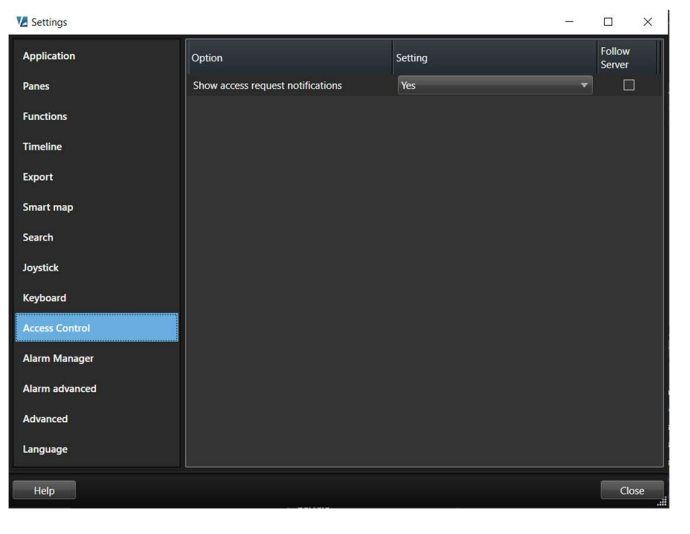The width and height of the screenshot is (690, 534).
Task: Select the Panes settings category
Action: pos(36,86)
